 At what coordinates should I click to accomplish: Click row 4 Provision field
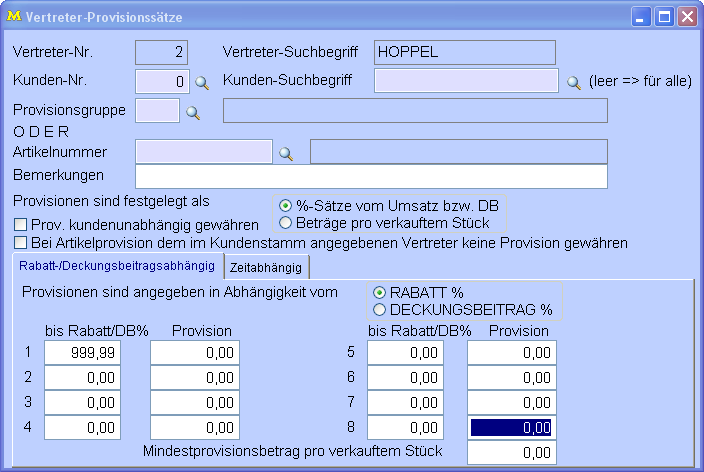[195, 428]
